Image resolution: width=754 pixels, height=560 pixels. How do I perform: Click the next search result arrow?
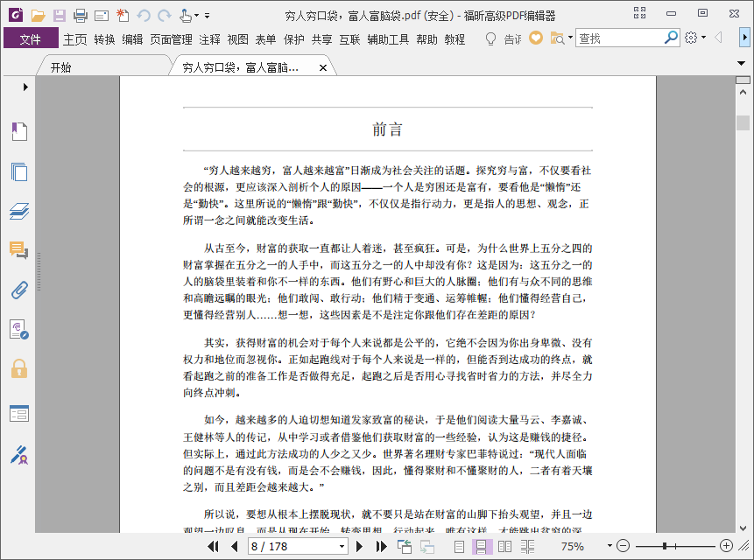coord(744,38)
